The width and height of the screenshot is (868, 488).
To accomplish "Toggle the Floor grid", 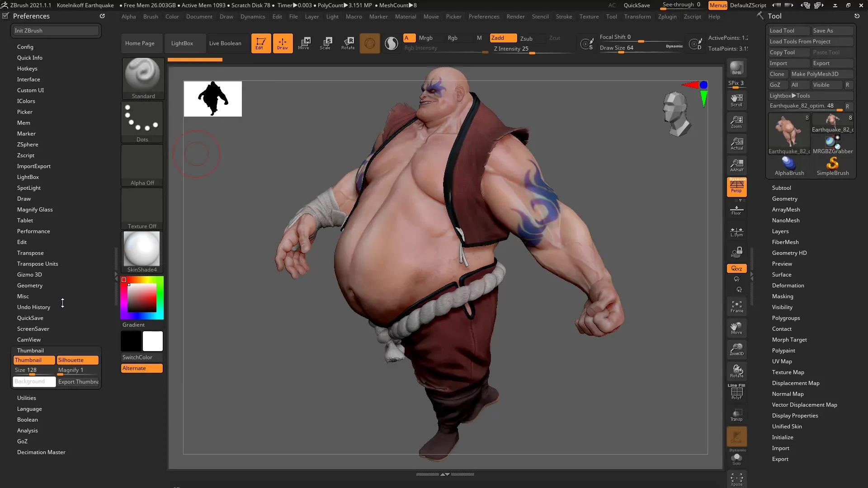I will (736, 210).
